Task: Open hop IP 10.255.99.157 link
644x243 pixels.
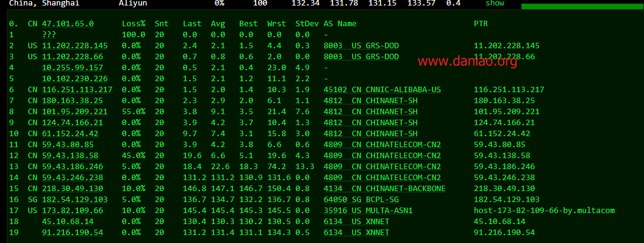Action: tap(73, 68)
